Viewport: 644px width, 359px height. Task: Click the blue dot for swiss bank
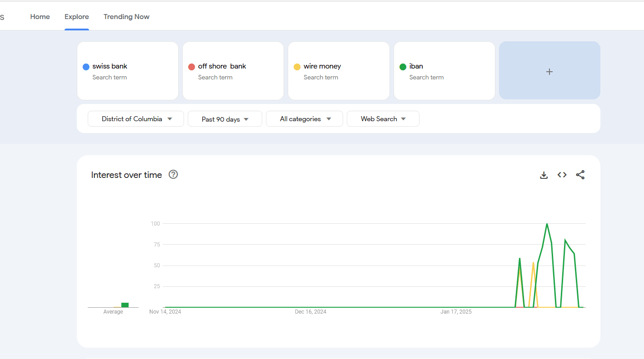[86, 67]
